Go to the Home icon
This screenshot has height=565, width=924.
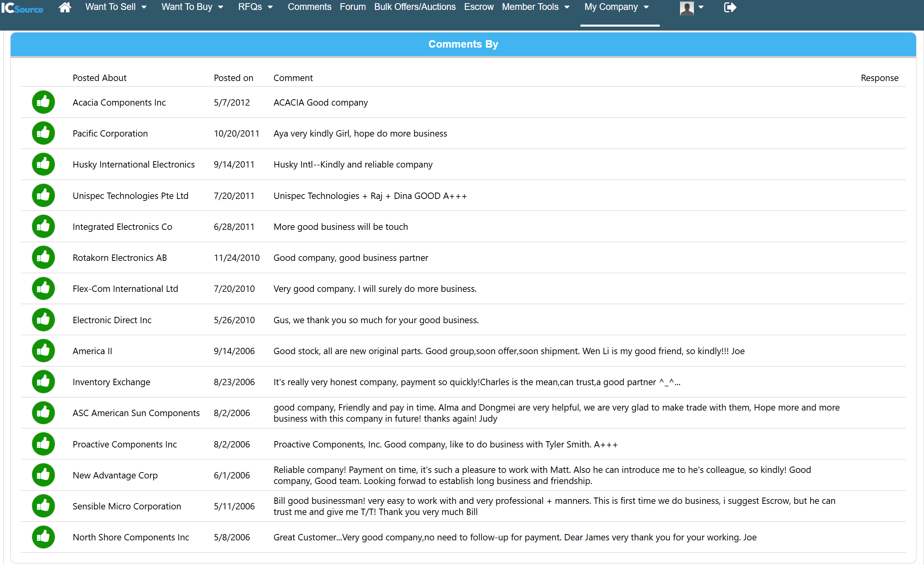tap(65, 7)
